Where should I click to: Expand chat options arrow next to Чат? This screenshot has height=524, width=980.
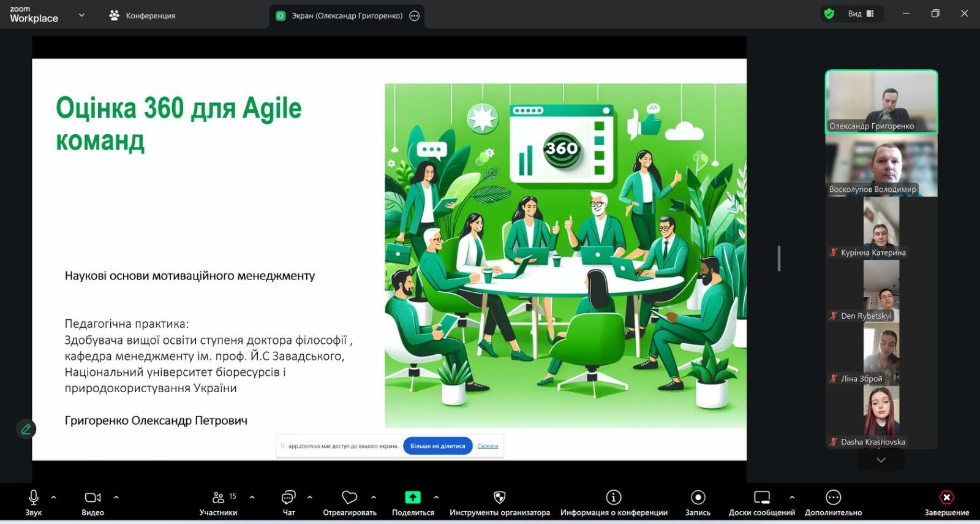(310, 497)
